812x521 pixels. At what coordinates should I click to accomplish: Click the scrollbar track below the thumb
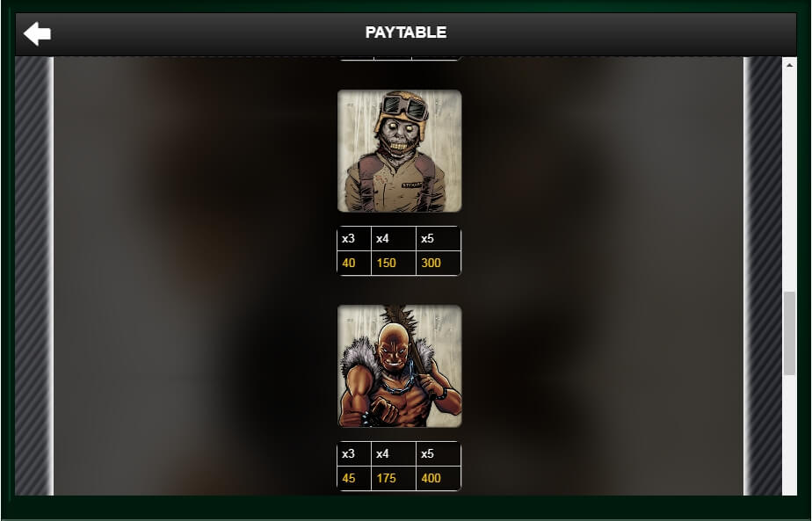pyautogui.click(x=789, y=435)
